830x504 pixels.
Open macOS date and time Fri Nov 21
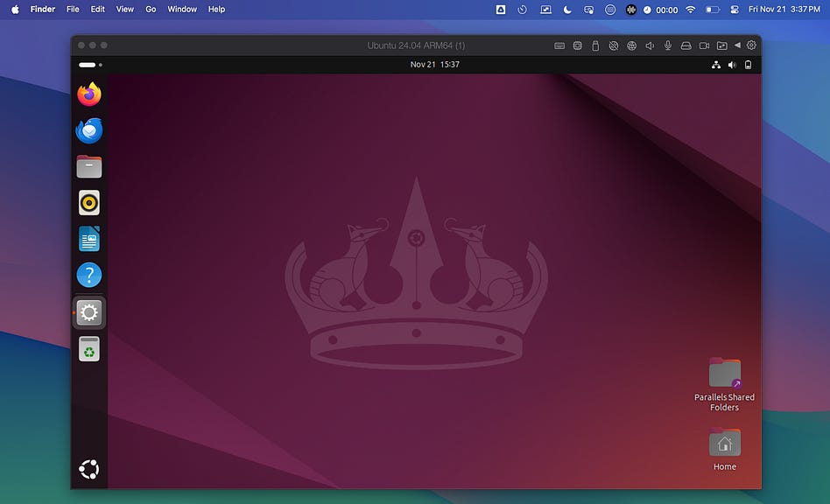[x=784, y=10]
